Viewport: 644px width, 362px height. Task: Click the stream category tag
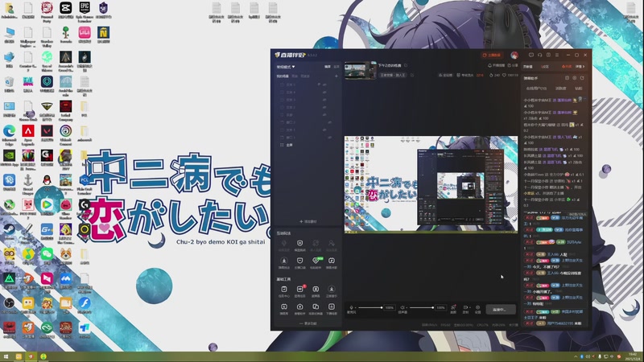click(x=393, y=76)
